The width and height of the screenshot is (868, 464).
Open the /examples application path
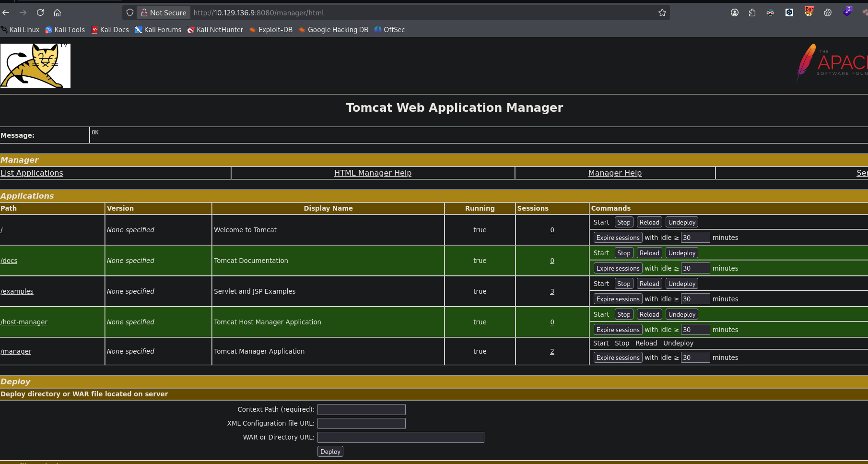click(x=17, y=291)
